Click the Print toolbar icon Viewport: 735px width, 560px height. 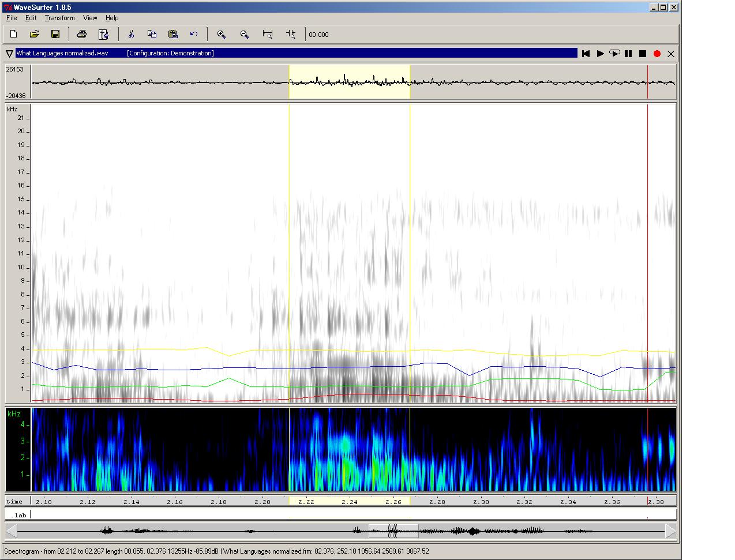(x=82, y=35)
